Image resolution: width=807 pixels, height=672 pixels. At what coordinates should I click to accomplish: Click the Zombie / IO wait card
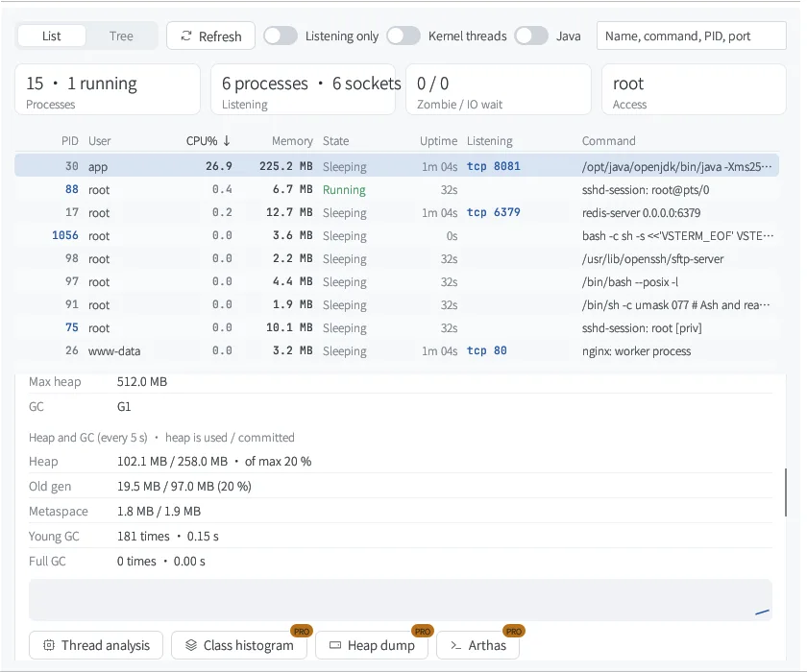499,89
